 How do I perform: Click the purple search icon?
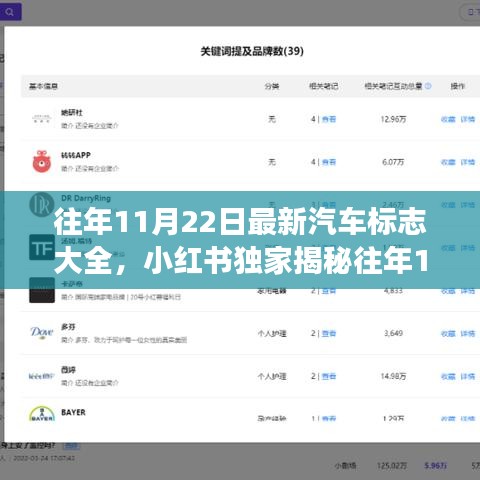pyautogui.click(x=10, y=12)
